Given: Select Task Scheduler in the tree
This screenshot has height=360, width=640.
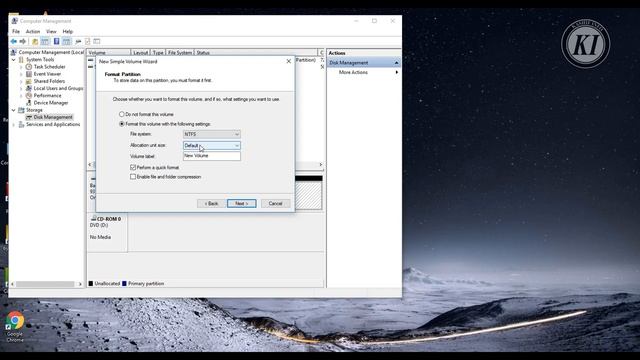Looking at the screenshot, I should tap(49, 67).
